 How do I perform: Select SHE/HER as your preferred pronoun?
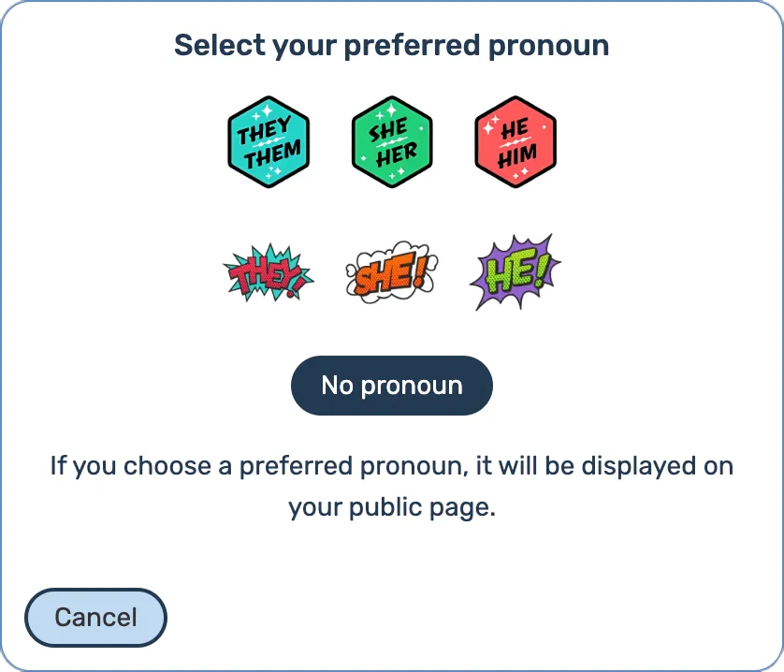coord(392,140)
